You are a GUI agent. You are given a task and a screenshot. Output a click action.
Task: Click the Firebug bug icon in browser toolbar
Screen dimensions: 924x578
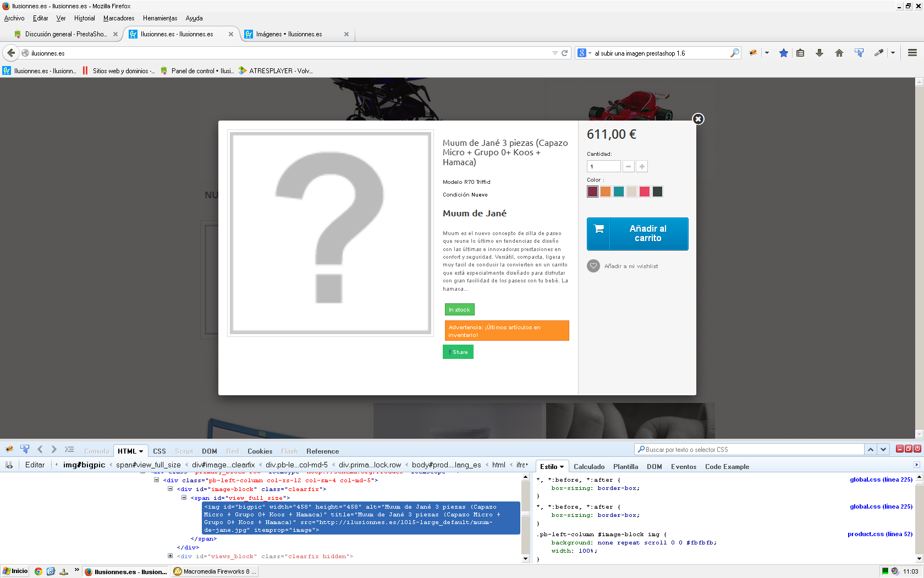753,53
